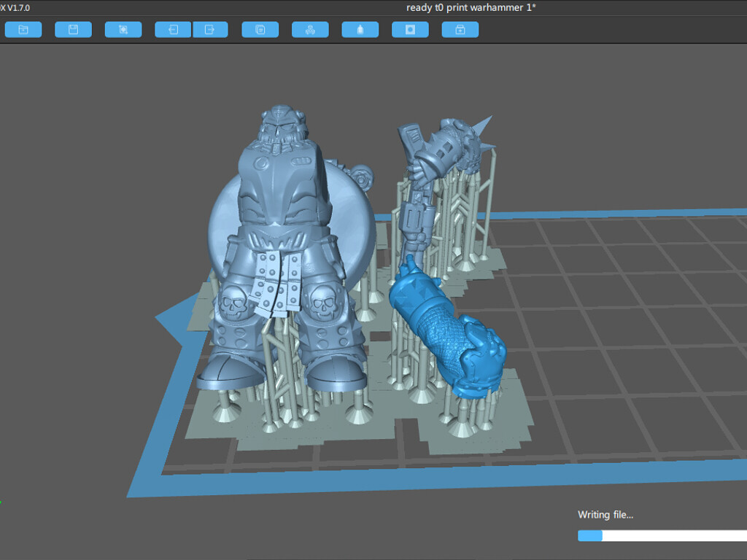The width and height of the screenshot is (747, 560).
Task: Click the screenshot capture toolbar icon
Action: coord(123,29)
